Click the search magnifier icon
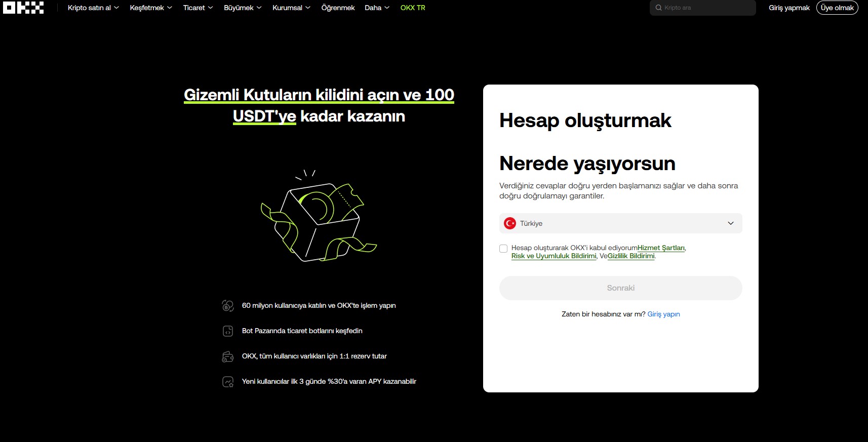 tap(658, 8)
